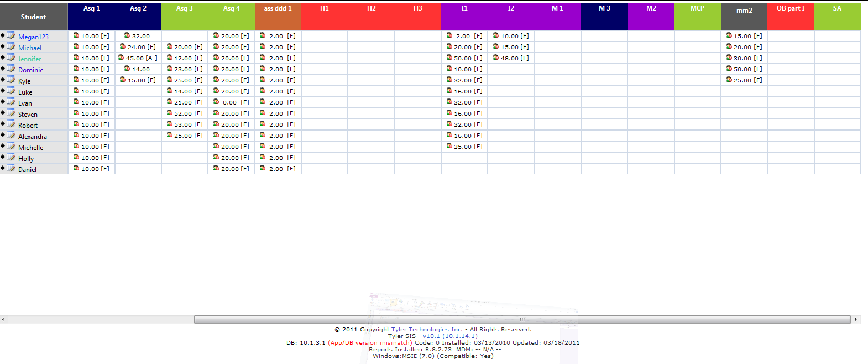The width and height of the screenshot is (868, 364).
Task: Click Jennifer's 12.00 [F] Asg 3 cell
Action: [185, 58]
